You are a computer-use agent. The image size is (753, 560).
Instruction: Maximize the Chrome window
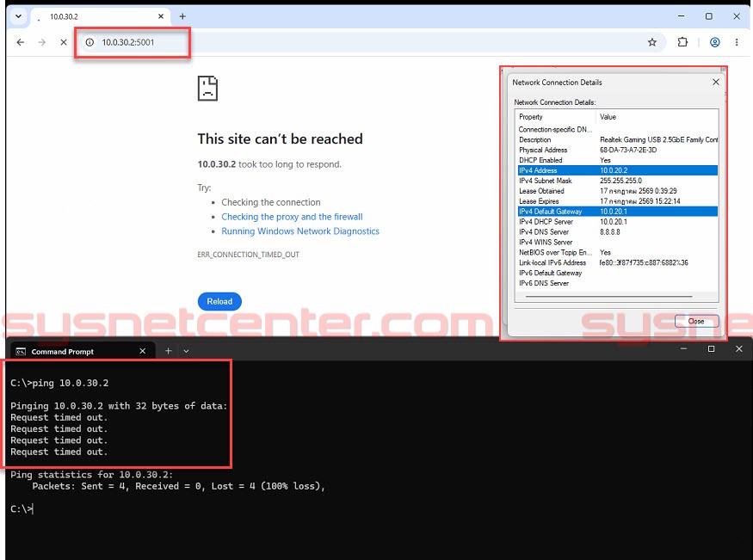click(709, 16)
